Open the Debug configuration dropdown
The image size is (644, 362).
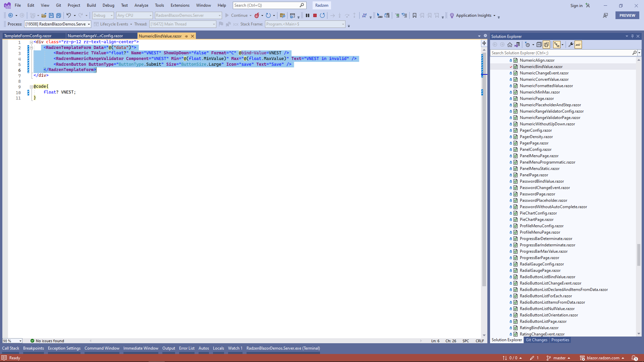(103, 15)
